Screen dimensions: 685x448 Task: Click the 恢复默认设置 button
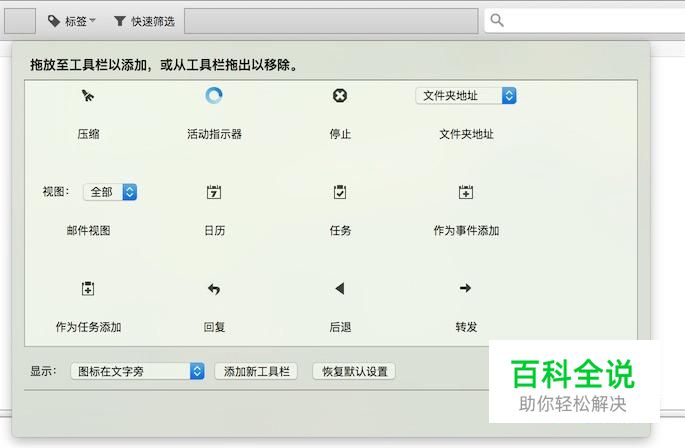(x=354, y=372)
